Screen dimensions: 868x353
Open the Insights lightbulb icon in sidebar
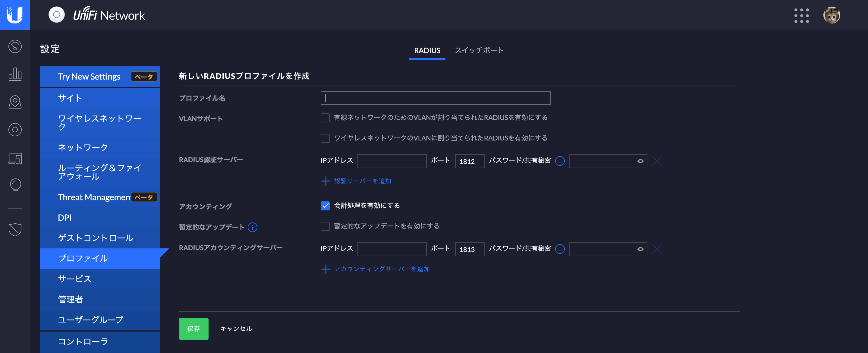coord(15,185)
